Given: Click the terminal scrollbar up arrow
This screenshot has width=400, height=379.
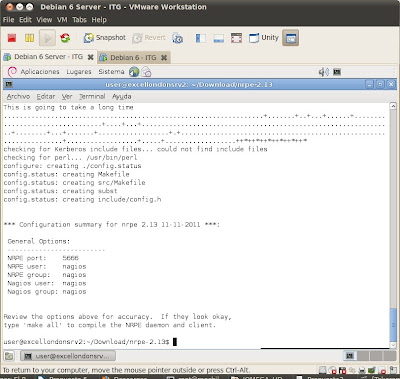Looking at the screenshot, I should pos(393,106).
